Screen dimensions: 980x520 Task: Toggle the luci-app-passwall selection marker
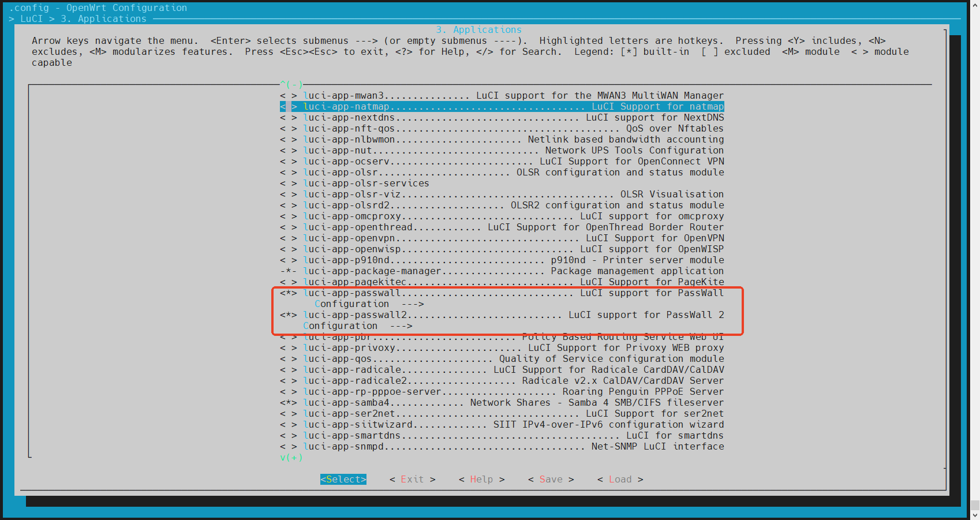tap(288, 293)
